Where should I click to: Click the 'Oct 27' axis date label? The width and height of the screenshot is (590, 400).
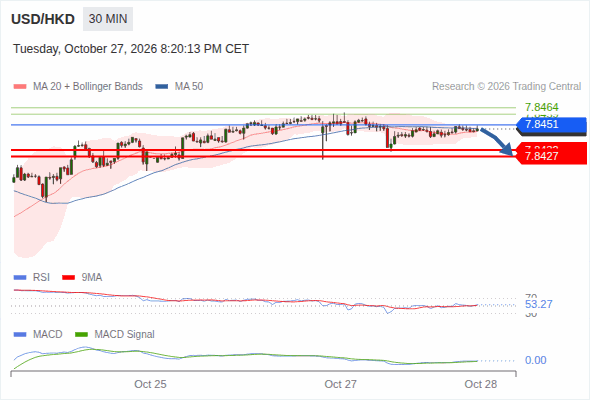(x=341, y=384)
